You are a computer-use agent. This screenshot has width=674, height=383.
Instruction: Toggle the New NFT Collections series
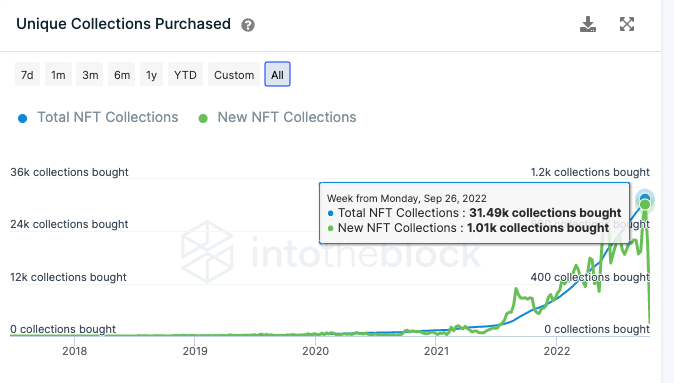click(287, 117)
